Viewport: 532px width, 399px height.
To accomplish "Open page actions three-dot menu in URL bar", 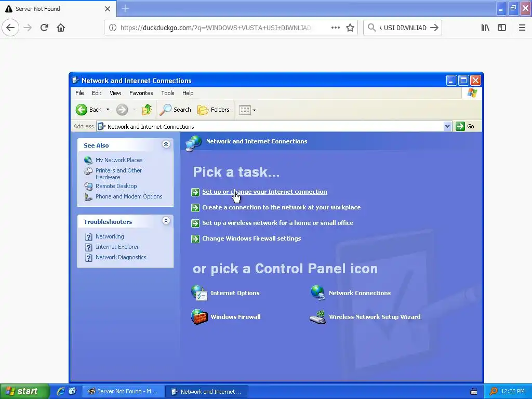I will [x=335, y=28].
